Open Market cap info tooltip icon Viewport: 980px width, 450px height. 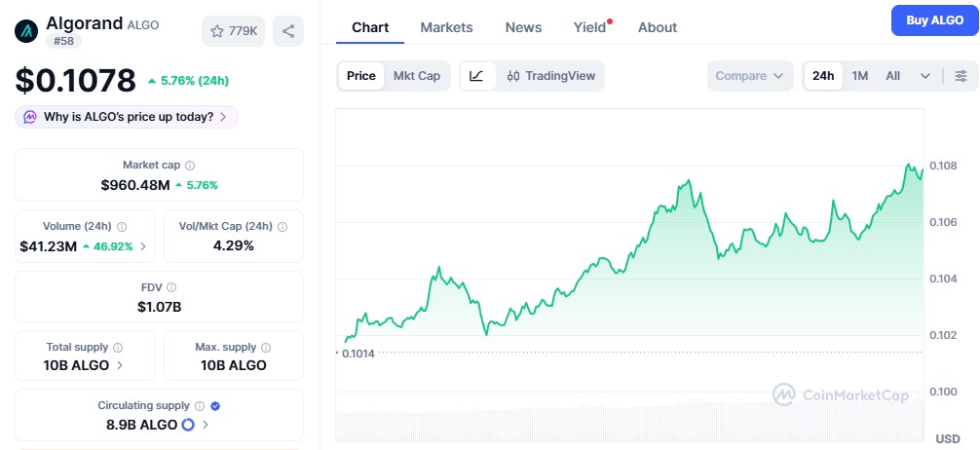[190, 166]
